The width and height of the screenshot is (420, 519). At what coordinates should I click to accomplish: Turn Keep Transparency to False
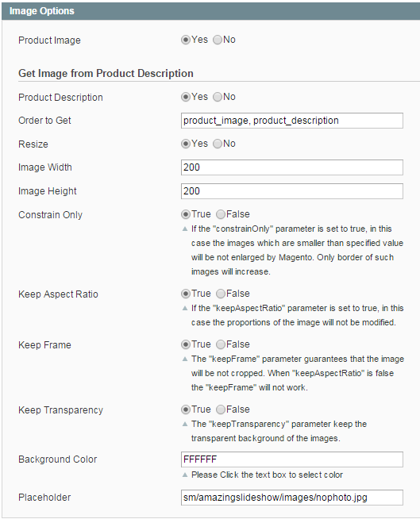point(221,409)
